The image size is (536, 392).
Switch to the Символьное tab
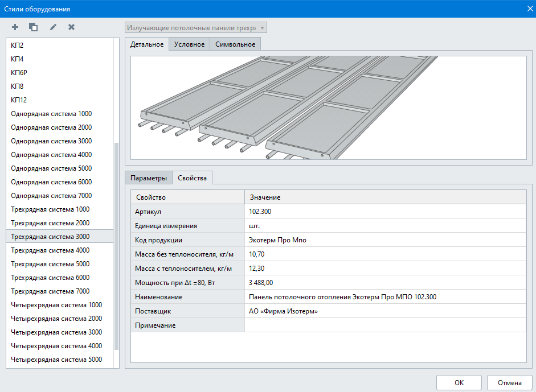click(x=235, y=44)
